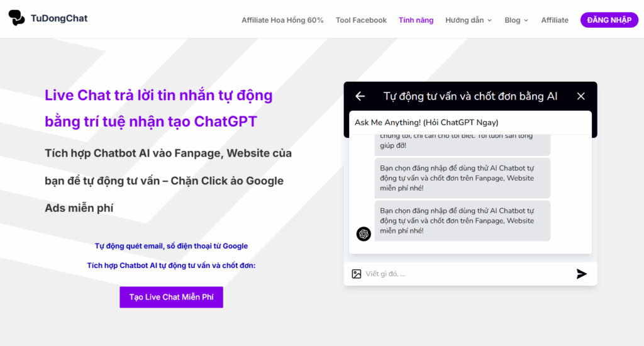Open link Tự động quét email, số điện thoại

(x=171, y=246)
